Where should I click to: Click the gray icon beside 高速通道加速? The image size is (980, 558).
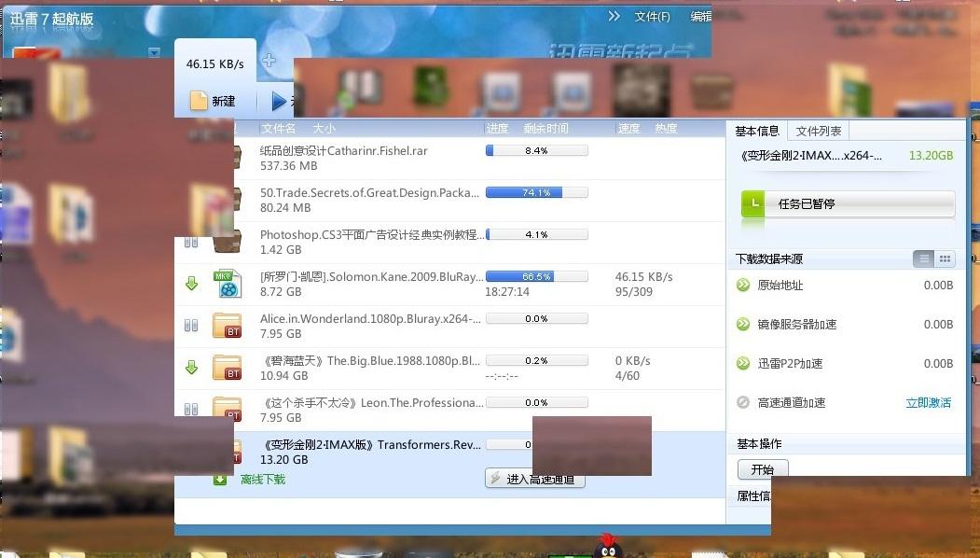[743, 402]
